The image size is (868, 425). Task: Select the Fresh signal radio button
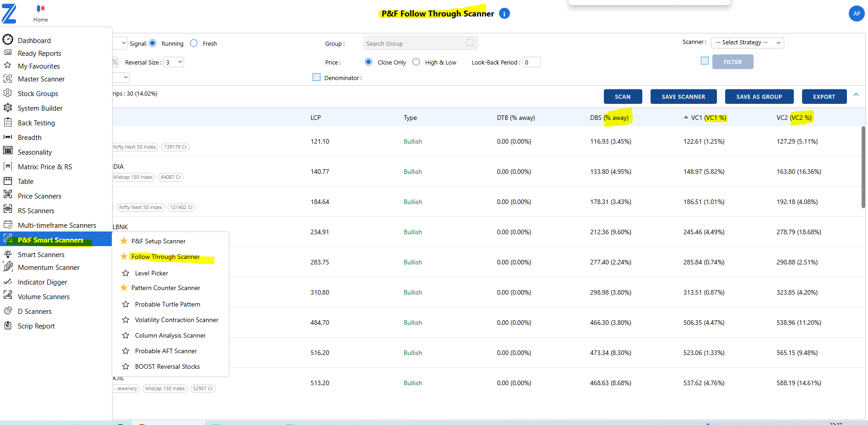pyautogui.click(x=194, y=43)
